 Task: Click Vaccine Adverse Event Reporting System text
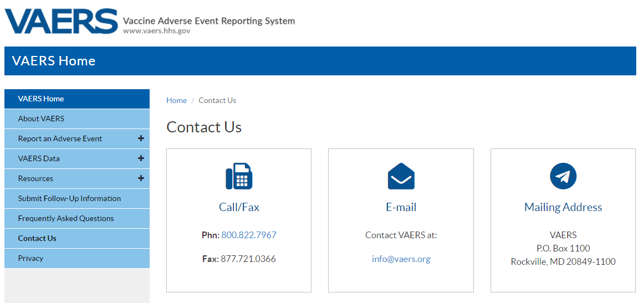click(x=208, y=21)
